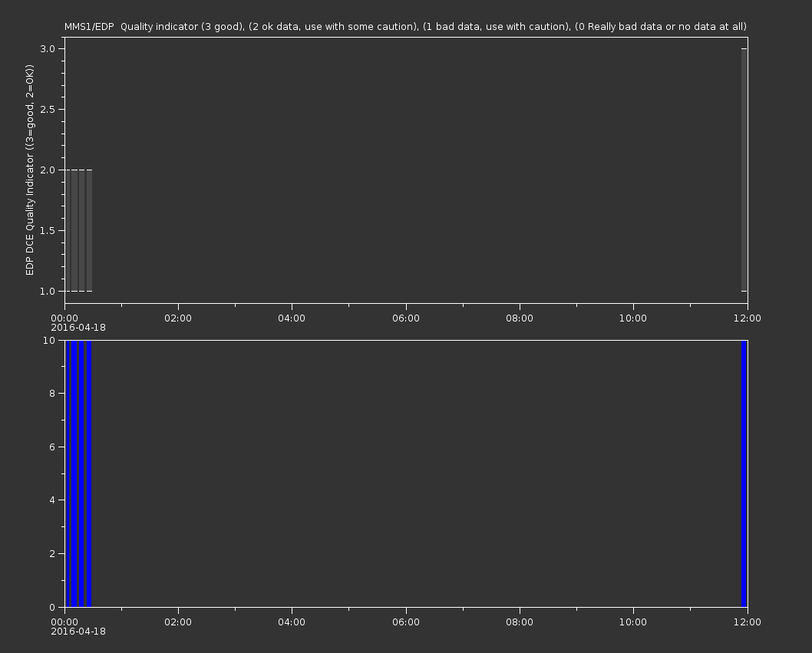Click the 08:00 time label under lower plot

[520, 622]
